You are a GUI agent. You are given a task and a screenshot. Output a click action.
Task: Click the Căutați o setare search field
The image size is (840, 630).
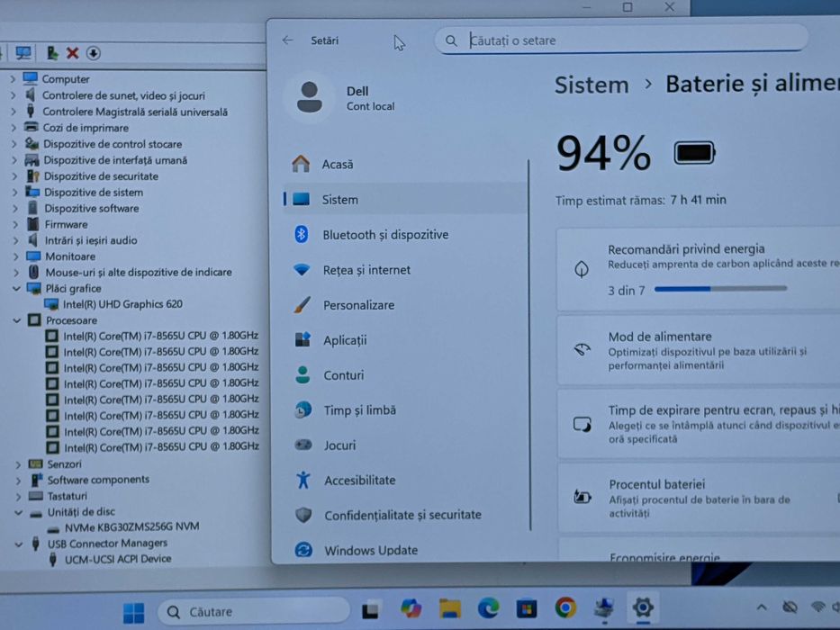pyautogui.click(x=621, y=40)
